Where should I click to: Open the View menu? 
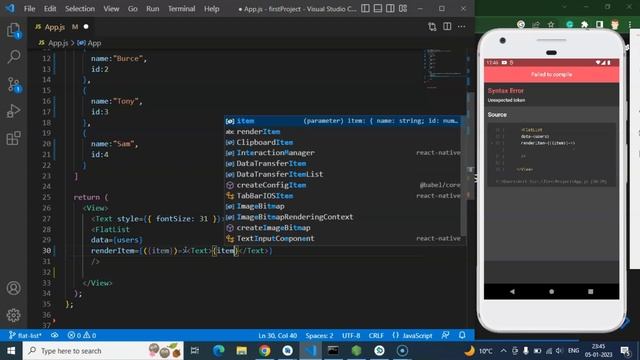(x=111, y=9)
